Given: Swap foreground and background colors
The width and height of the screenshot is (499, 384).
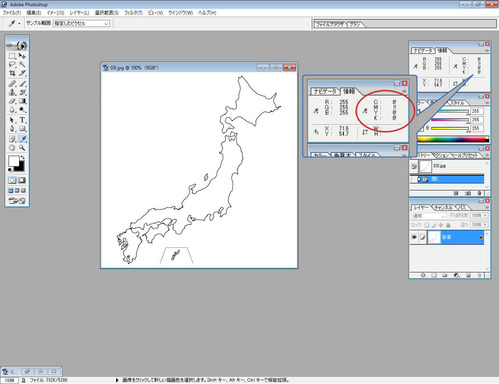Looking at the screenshot, I should tap(22, 157).
